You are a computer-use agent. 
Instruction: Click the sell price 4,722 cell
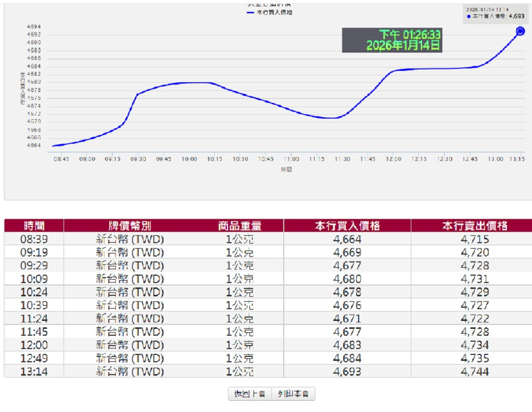point(474,318)
